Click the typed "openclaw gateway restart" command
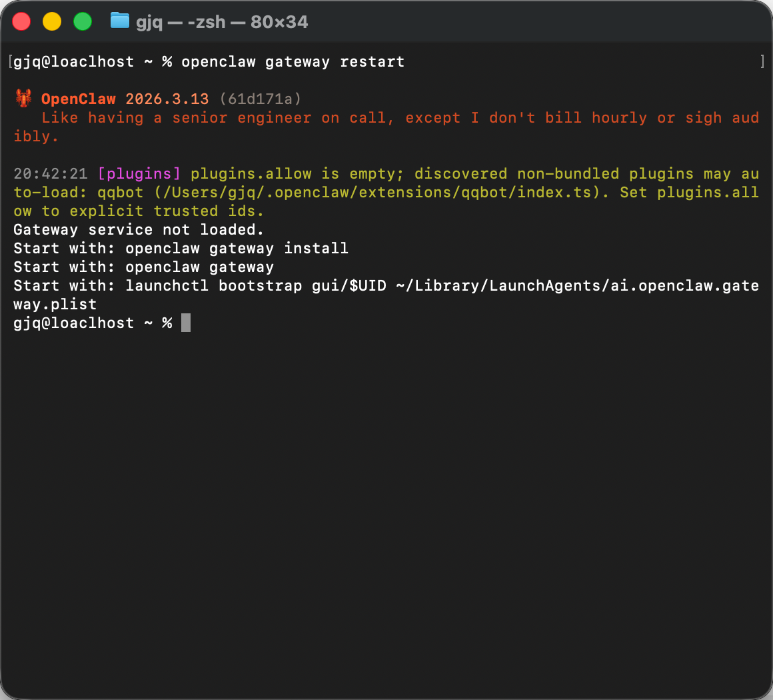Screen dimensions: 773x700 293,62
